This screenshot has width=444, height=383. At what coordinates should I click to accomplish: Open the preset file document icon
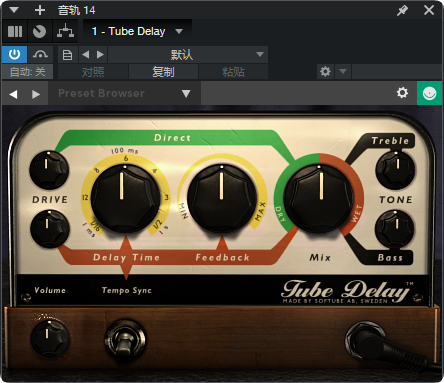tap(67, 55)
